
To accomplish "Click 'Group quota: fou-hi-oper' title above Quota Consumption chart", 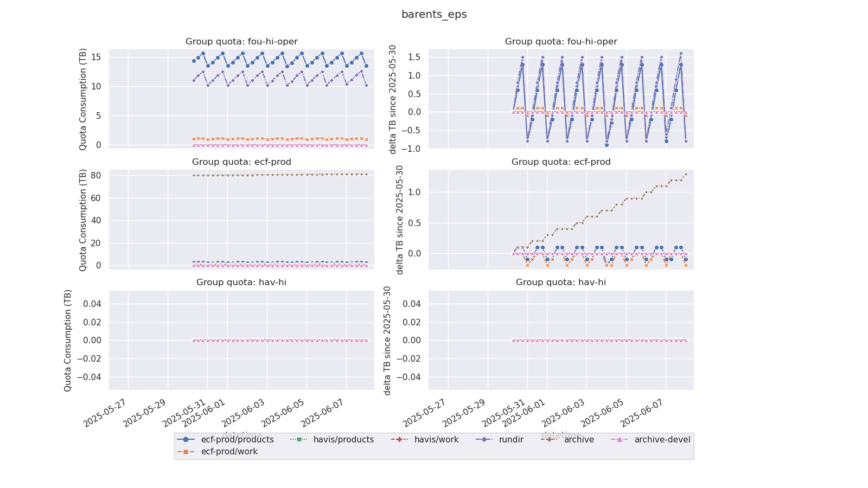I will pyautogui.click(x=241, y=42).
